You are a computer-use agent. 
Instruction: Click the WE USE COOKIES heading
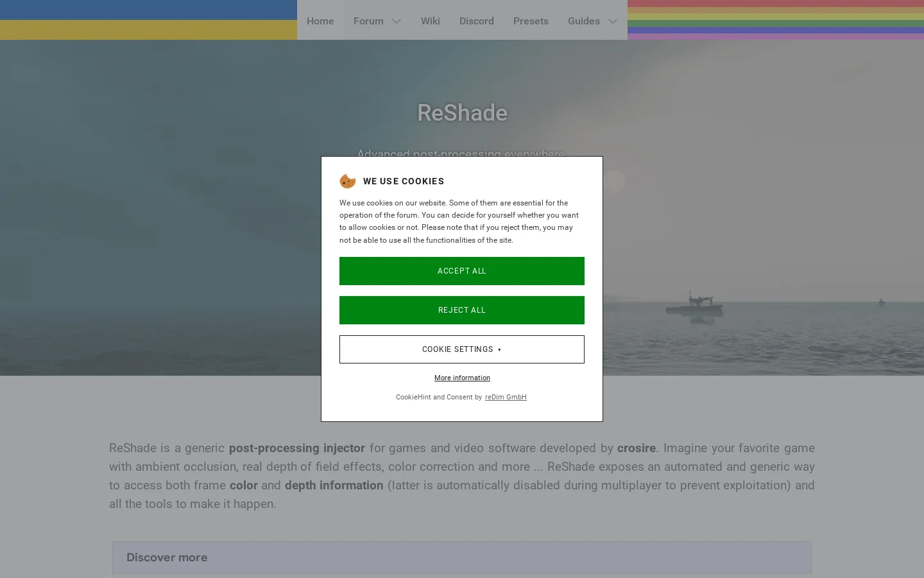[404, 181]
